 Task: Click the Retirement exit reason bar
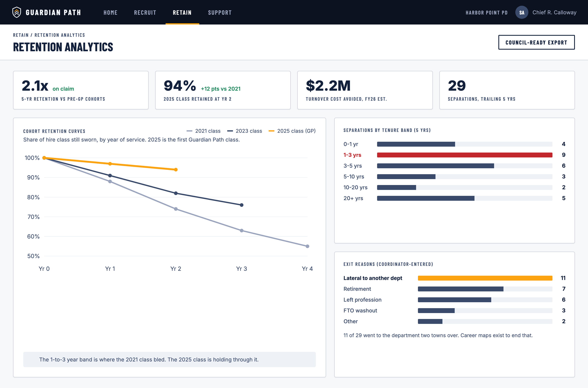(x=460, y=289)
